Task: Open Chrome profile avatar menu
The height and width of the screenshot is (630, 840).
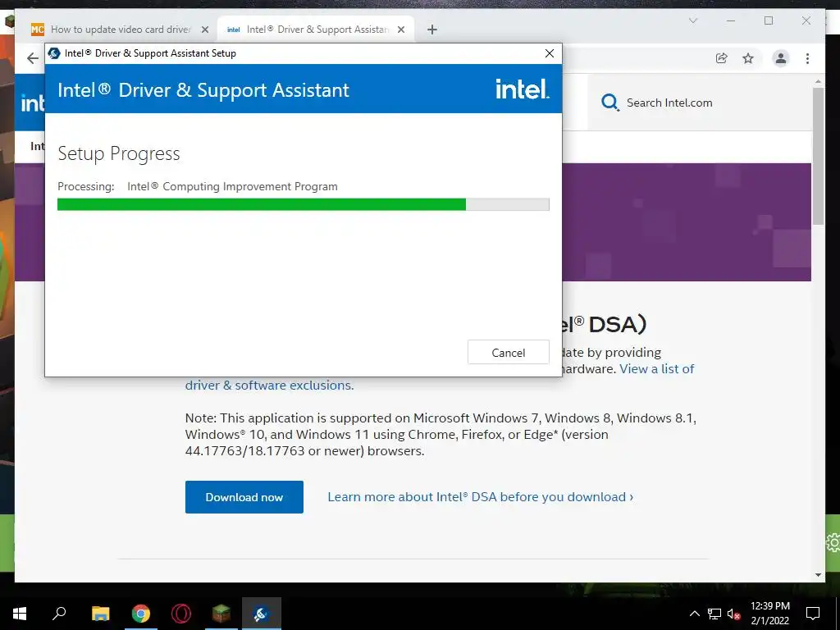Action: [781, 58]
